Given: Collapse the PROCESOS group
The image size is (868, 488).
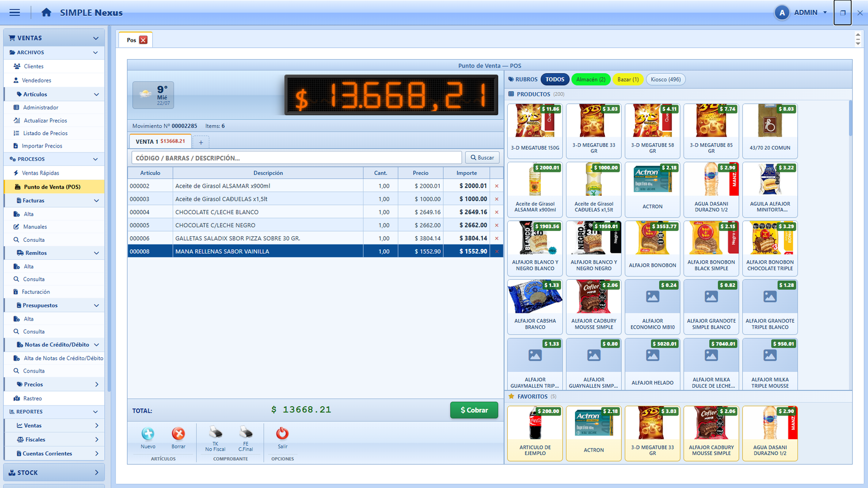Looking at the screenshot, I should coord(95,159).
